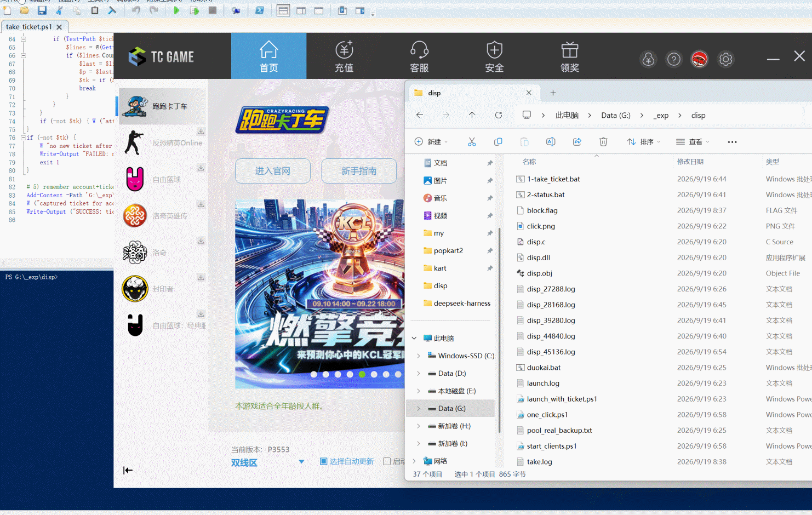The width and height of the screenshot is (812, 515).
Task: Select file 1-take_ticket.bat
Action: pyautogui.click(x=553, y=179)
